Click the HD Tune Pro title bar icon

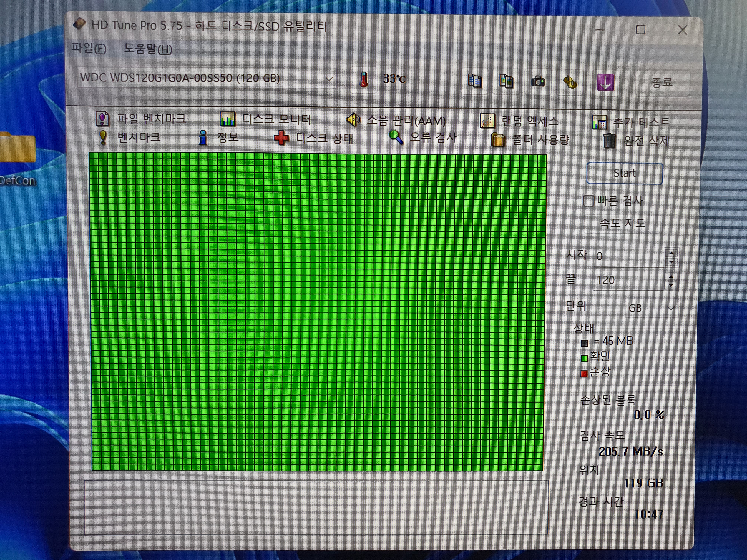79,24
